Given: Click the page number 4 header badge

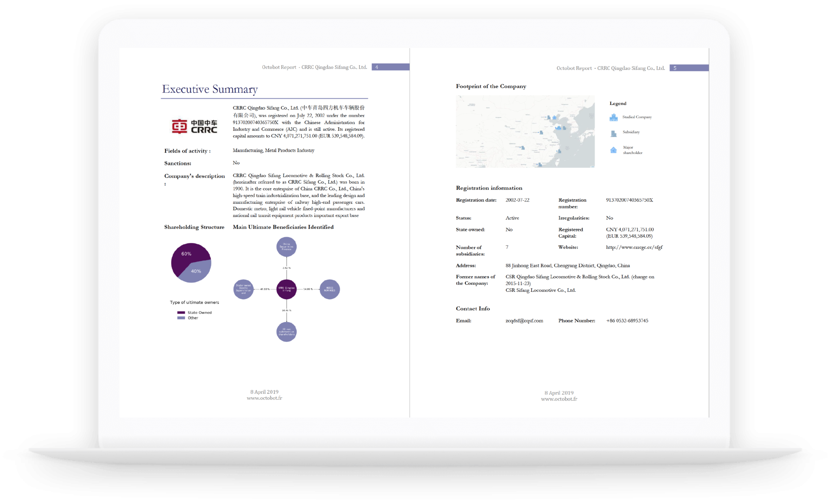Looking at the screenshot, I should pos(391,67).
